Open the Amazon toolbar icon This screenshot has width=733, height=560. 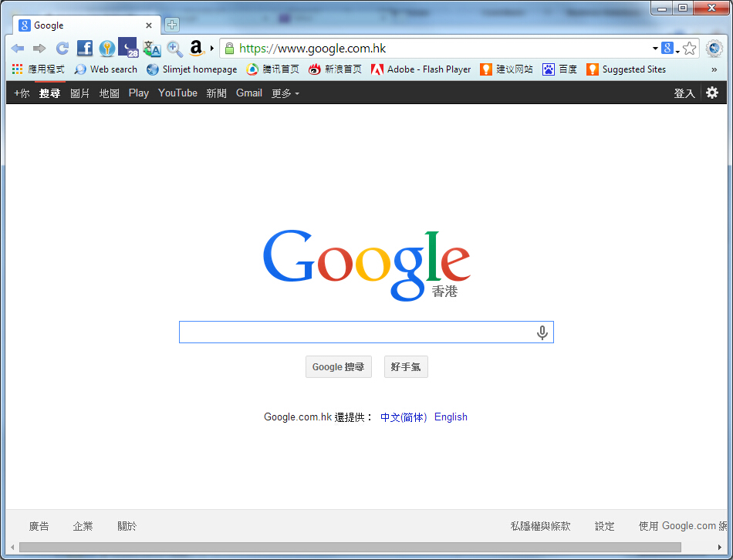click(x=196, y=48)
